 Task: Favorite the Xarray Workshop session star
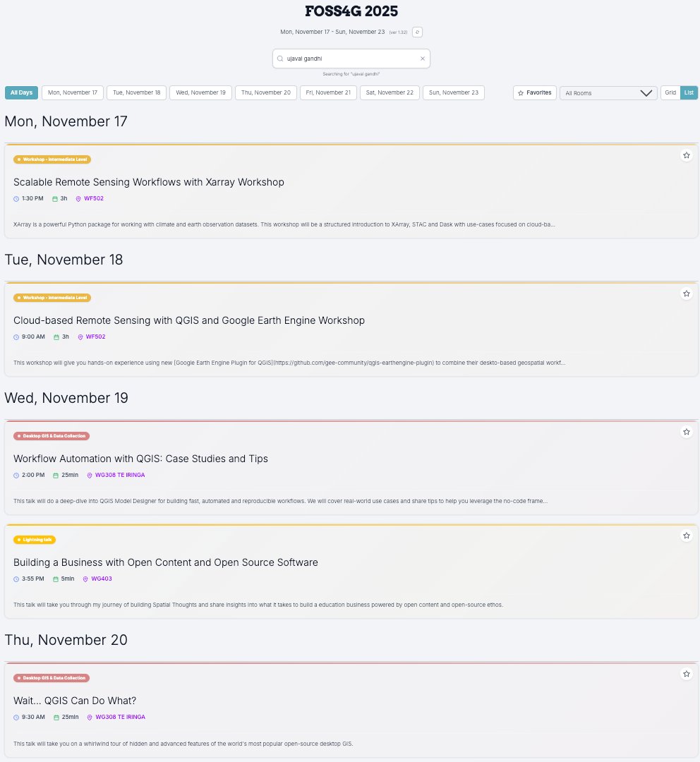point(687,155)
